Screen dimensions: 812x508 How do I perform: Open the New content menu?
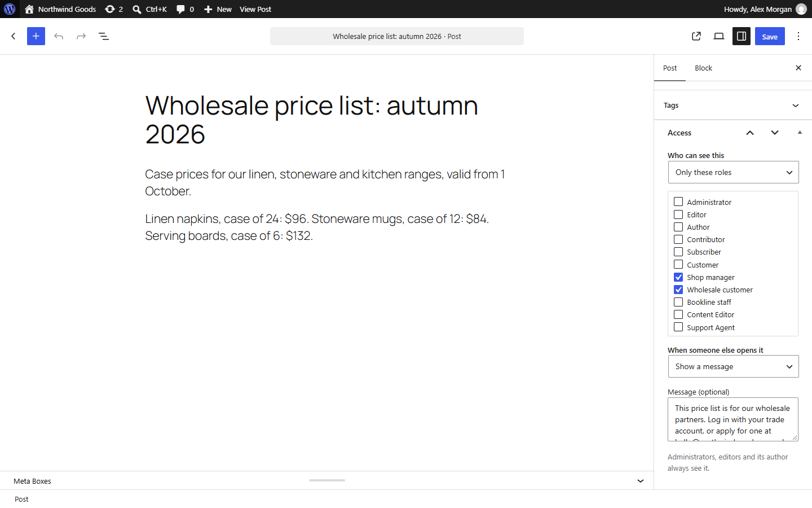(x=218, y=9)
